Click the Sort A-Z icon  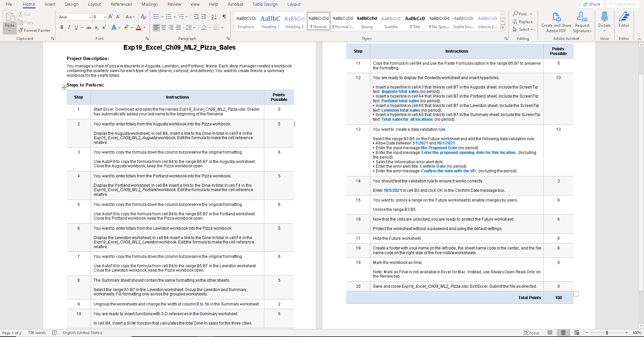pos(214,17)
